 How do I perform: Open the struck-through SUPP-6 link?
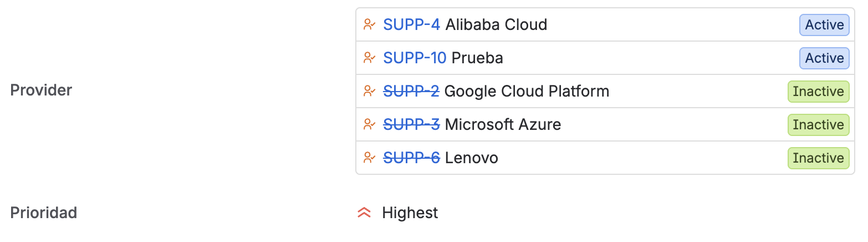411,158
